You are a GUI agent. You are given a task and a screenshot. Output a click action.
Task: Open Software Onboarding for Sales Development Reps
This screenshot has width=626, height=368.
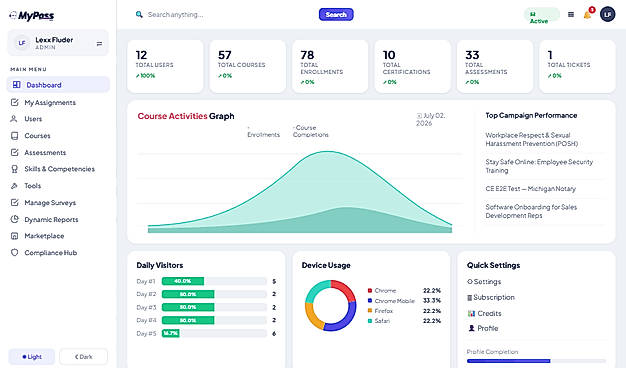coord(531,211)
